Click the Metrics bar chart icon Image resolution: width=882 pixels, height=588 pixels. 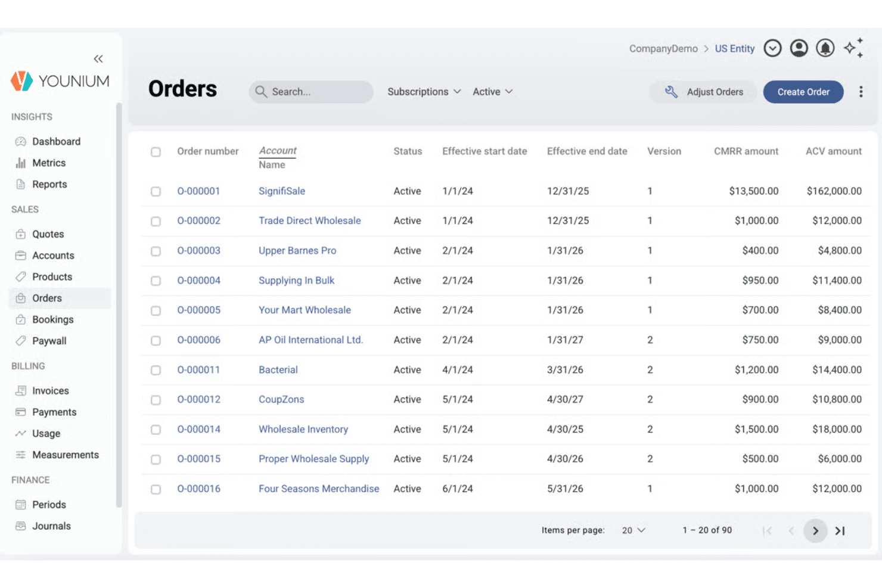coord(21,163)
